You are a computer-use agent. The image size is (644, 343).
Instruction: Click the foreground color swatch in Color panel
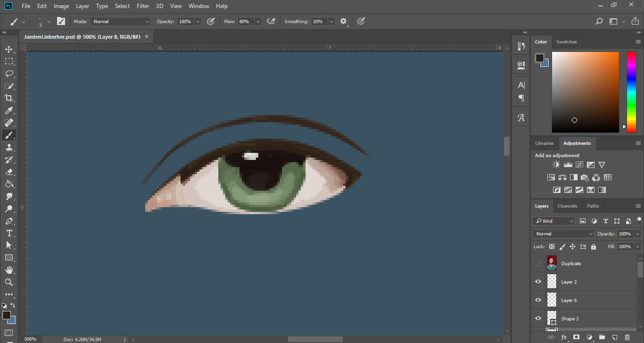coord(540,58)
